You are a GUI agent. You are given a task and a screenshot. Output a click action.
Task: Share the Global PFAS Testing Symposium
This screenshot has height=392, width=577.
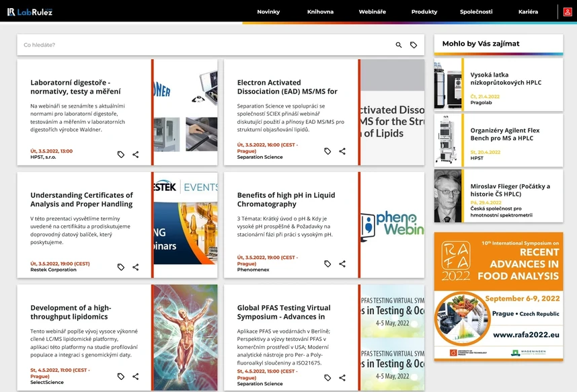point(342,378)
